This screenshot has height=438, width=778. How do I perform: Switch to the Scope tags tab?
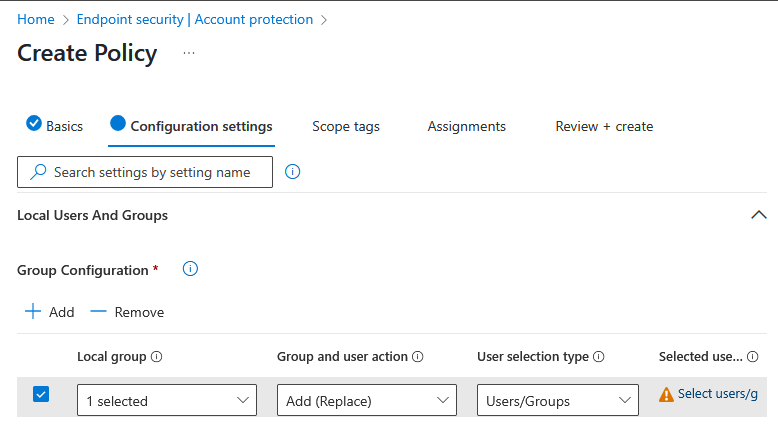click(345, 126)
